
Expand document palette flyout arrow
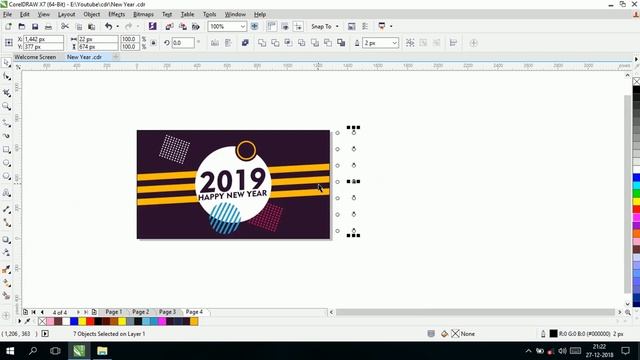(x=19, y=321)
